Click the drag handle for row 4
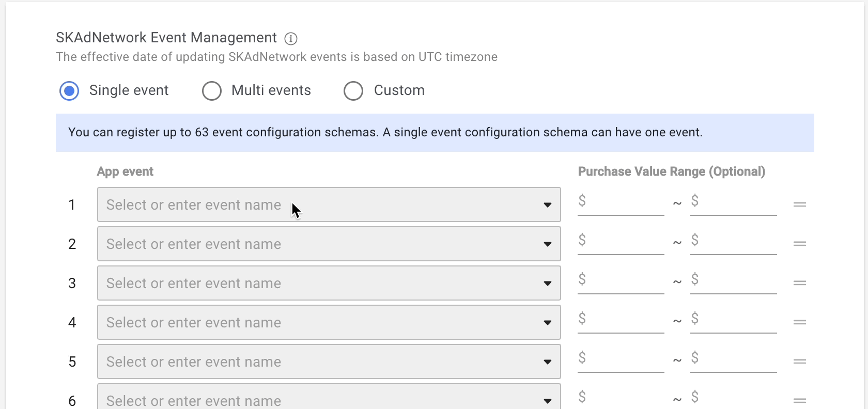 coord(800,322)
